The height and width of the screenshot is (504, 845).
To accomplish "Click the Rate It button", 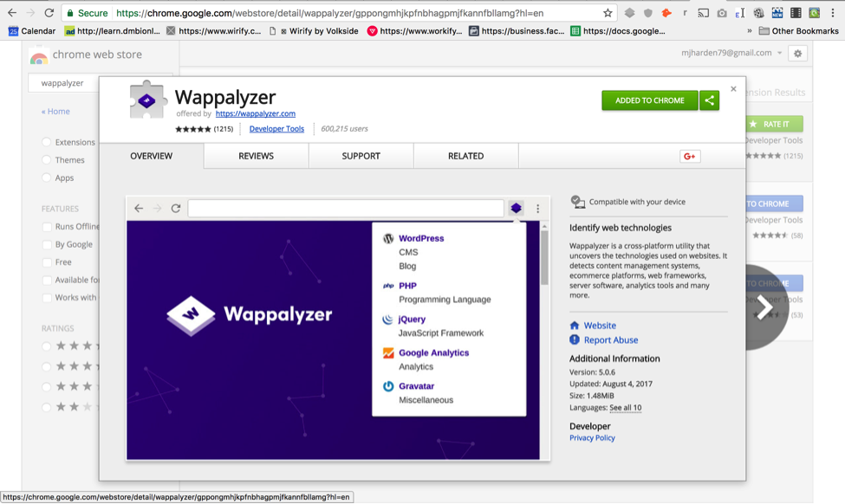I will click(x=775, y=124).
